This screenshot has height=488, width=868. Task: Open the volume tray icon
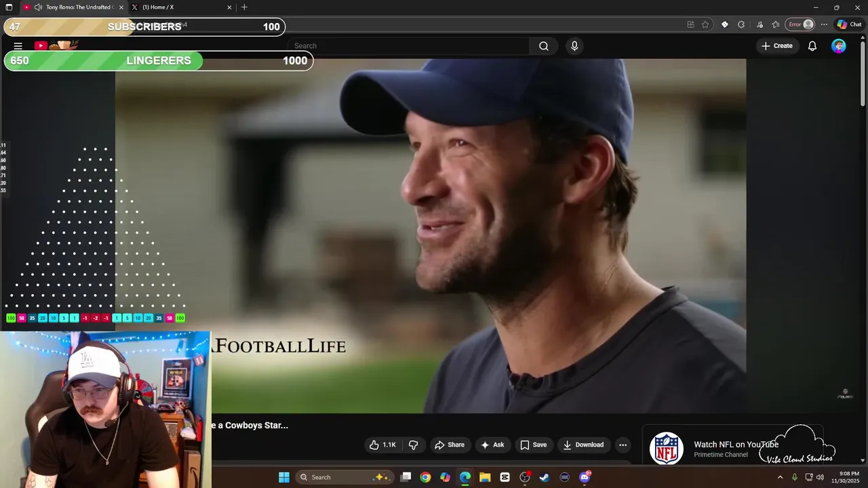(820, 477)
